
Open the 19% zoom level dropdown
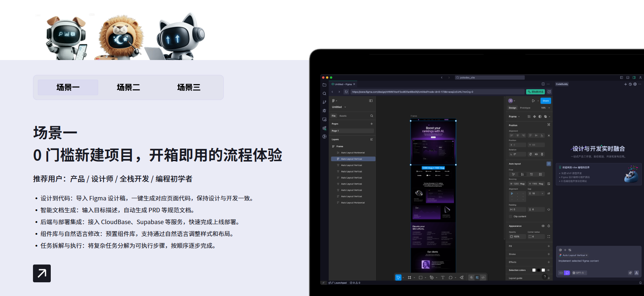pos(545,108)
